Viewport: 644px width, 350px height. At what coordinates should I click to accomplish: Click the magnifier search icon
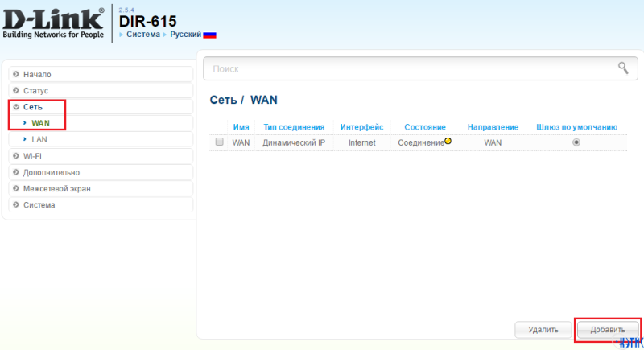click(622, 68)
